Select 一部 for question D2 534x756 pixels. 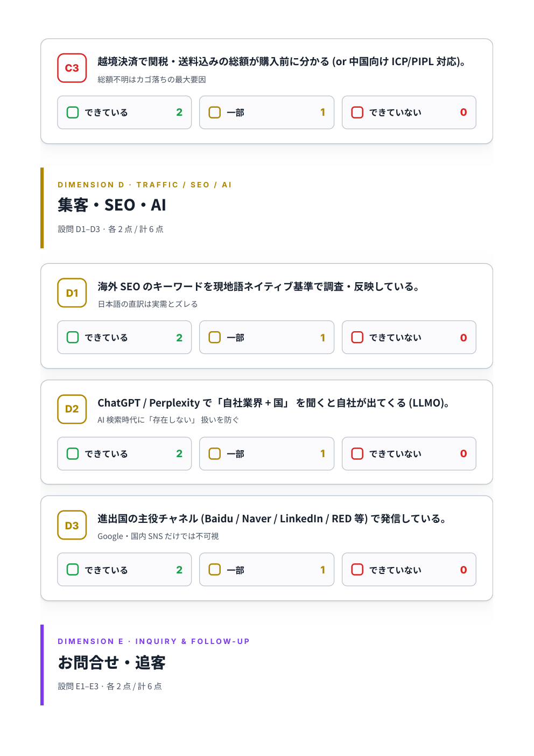pos(266,454)
